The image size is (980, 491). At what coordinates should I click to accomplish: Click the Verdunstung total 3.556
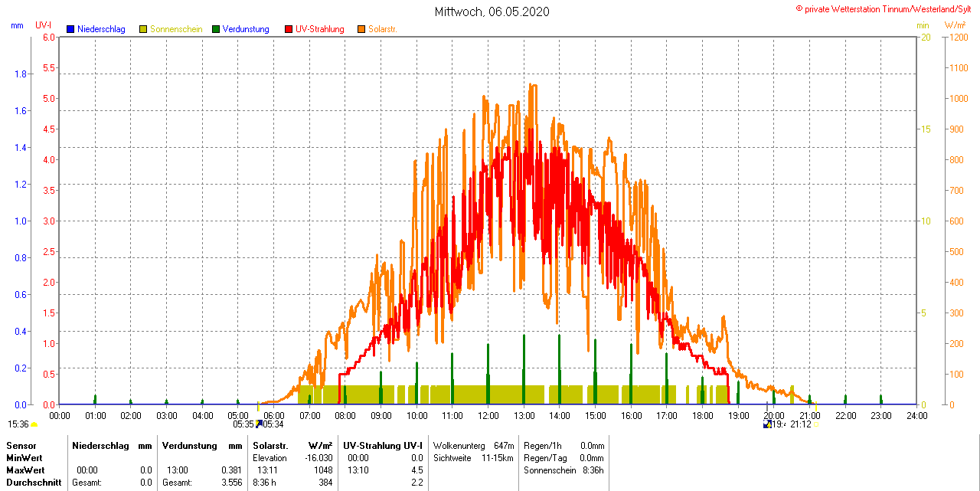click(231, 483)
